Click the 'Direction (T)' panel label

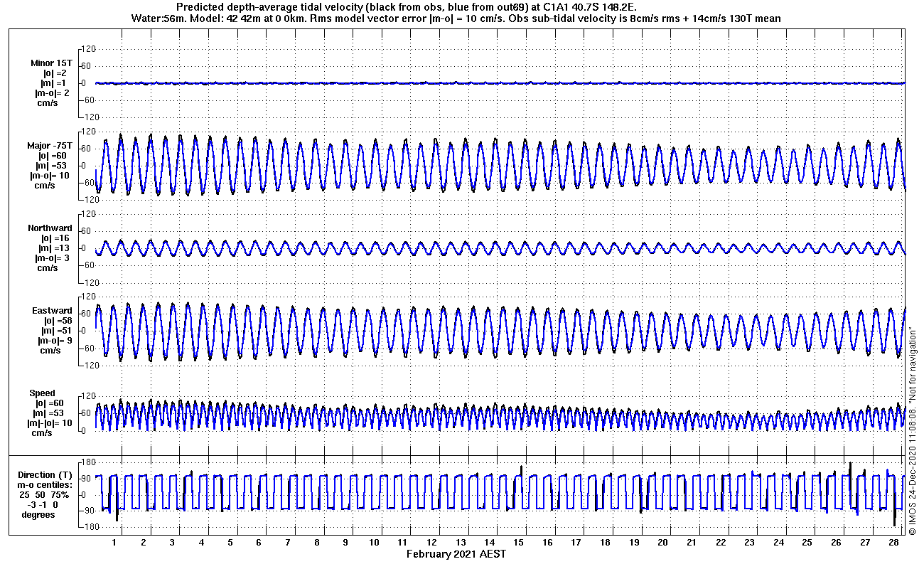45,474
